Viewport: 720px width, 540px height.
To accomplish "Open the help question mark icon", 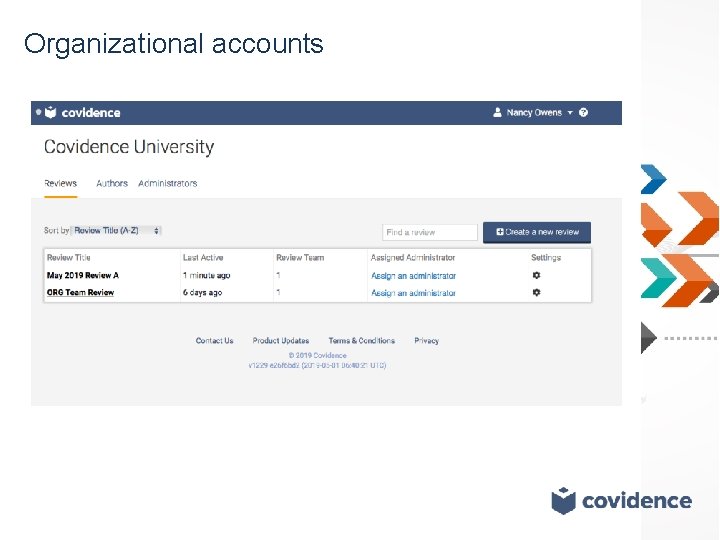I will [x=584, y=113].
